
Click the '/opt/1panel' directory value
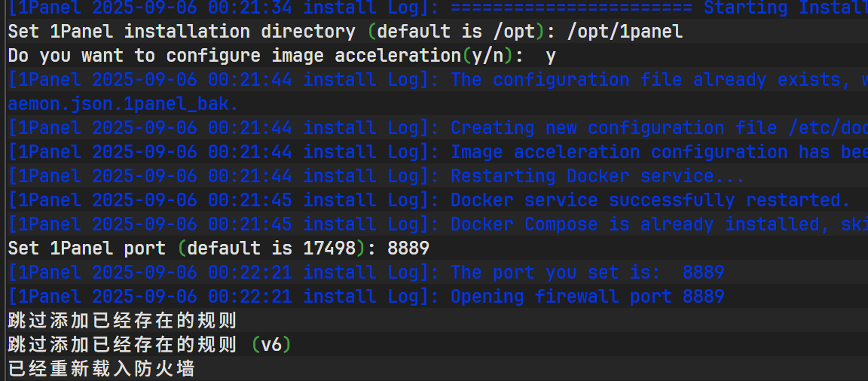[625, 32]
